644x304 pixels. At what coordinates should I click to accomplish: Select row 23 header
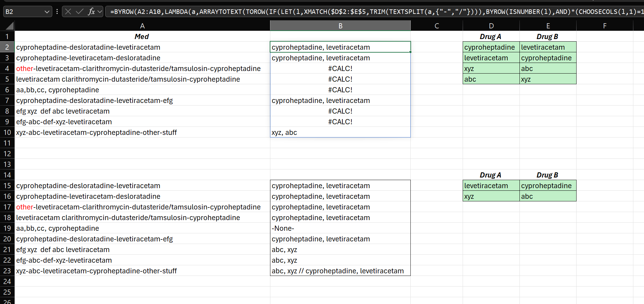7,271
